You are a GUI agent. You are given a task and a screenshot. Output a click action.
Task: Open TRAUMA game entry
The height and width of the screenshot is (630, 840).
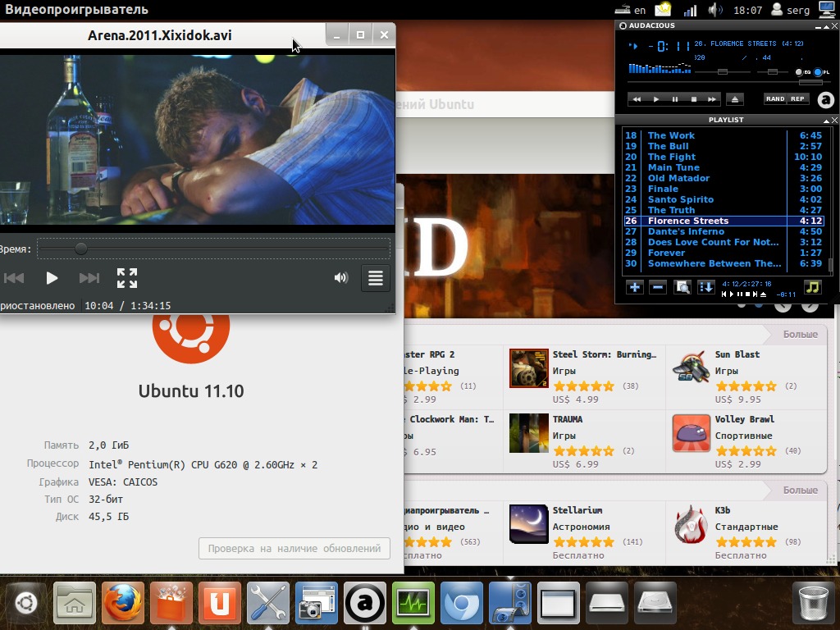click(x=584, y=441)
